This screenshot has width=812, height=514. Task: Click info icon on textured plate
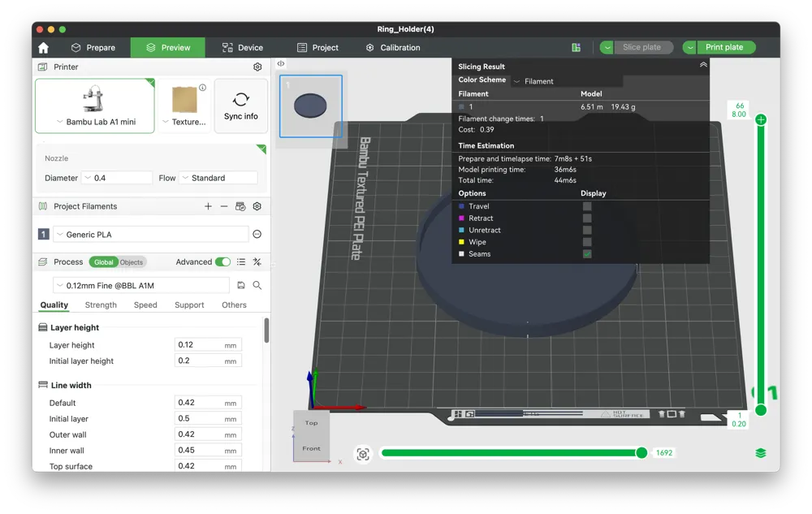[202, 88]
